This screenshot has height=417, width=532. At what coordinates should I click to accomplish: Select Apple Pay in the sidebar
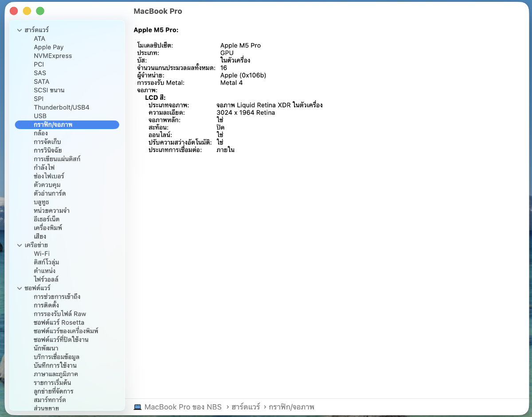click(x=48, y=47)
